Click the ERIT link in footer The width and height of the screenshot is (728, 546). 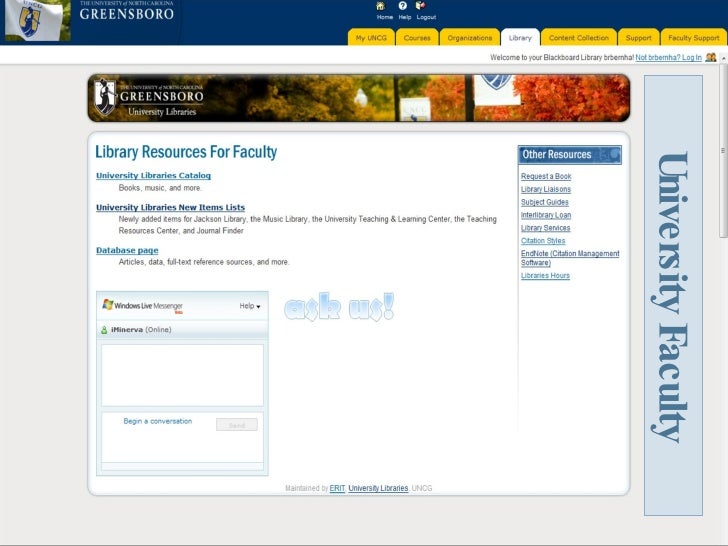click(338, 488)
